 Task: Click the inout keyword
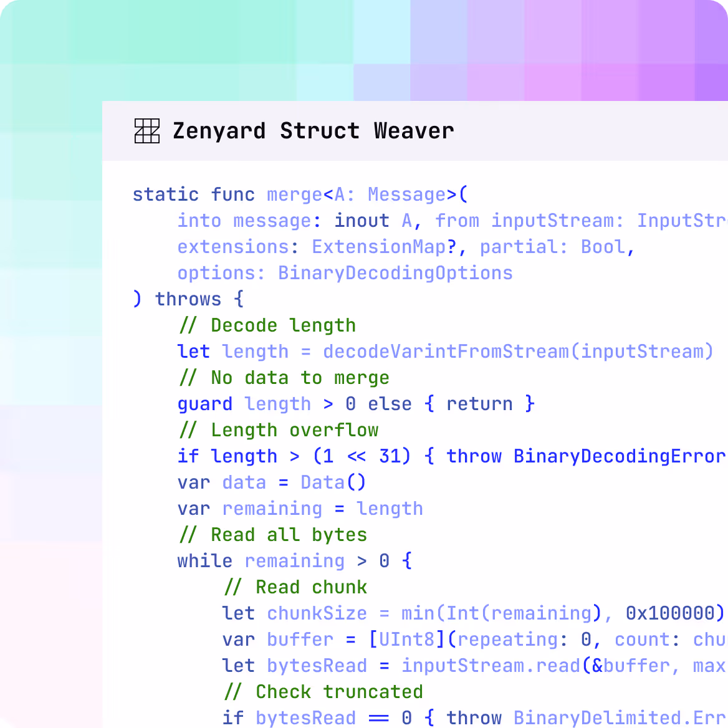362,221
